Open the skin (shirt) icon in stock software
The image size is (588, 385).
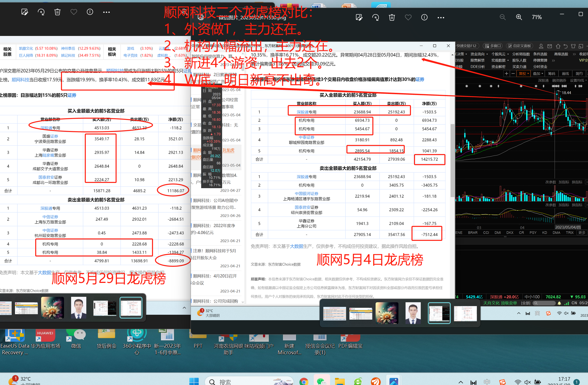tap(573, 46)
